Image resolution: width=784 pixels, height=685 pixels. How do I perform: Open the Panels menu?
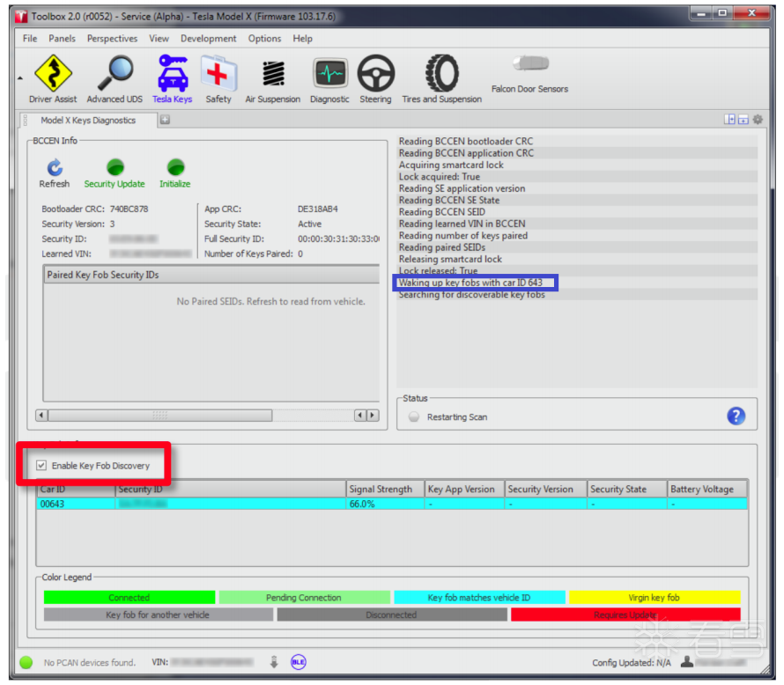pos(62,39)
